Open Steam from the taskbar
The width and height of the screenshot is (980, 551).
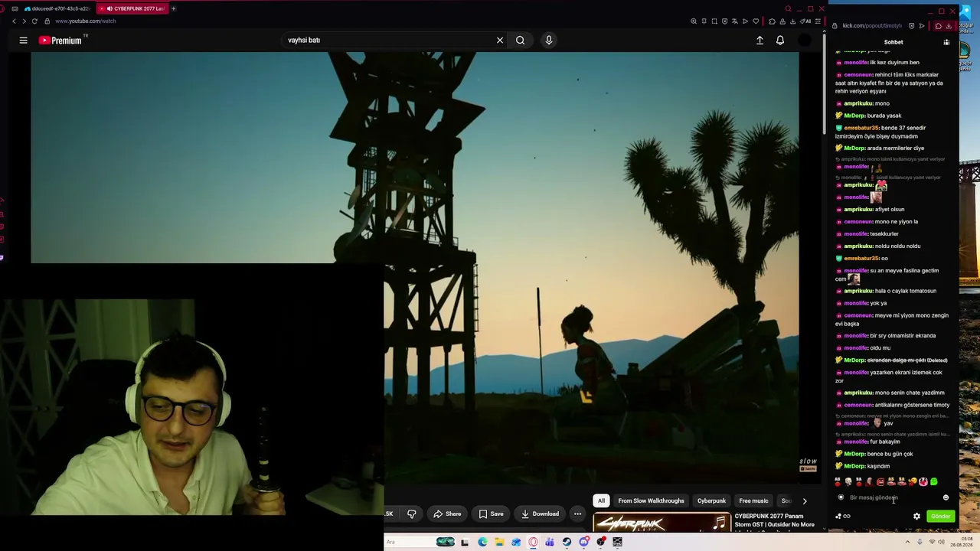567,542
